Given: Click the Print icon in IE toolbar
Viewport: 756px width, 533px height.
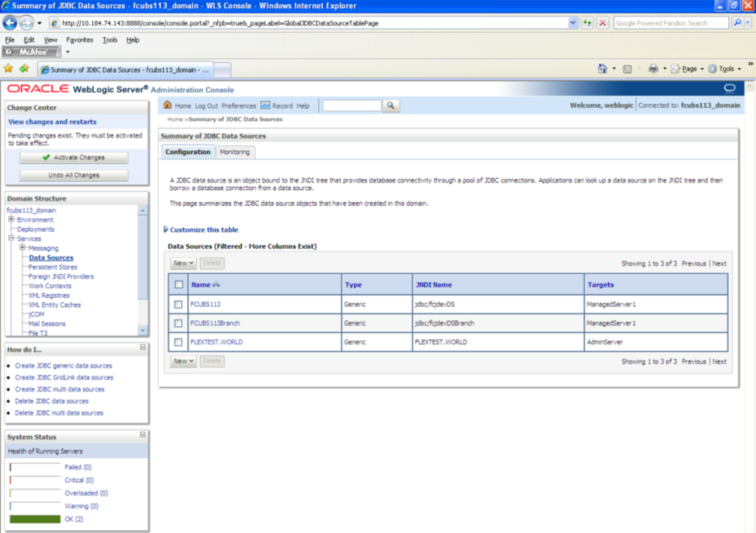Looking at the screenshot, I should [x=653, y=69].
